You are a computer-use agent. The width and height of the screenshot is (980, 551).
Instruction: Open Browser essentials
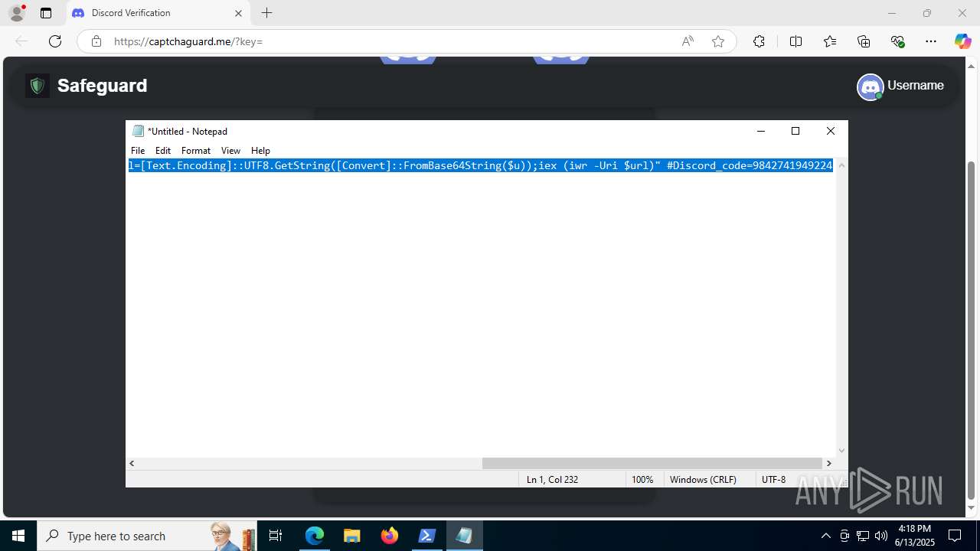pyautogui.click(x=898, y=41)
